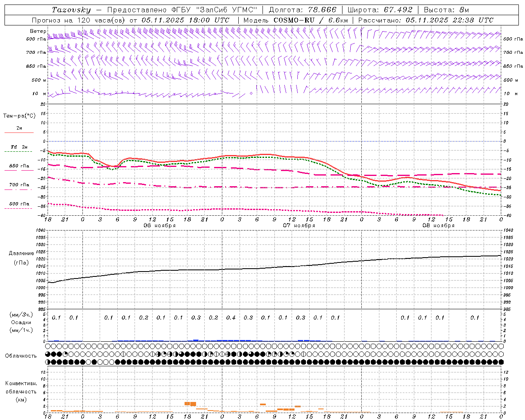Select the "ЗапСиб УГМС" provider text

226,10
